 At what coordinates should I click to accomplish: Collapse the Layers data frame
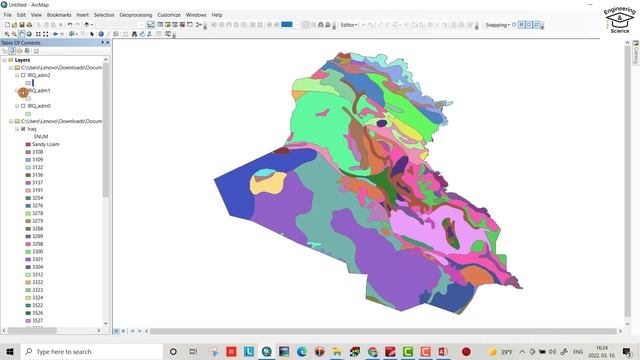[4, 60]
